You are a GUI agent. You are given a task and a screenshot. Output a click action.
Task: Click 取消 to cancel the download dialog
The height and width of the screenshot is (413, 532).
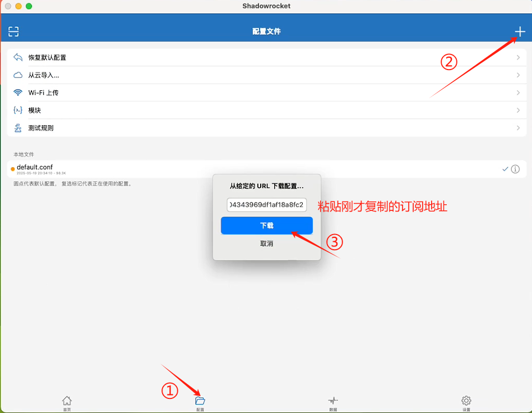[x=266, y=244]
